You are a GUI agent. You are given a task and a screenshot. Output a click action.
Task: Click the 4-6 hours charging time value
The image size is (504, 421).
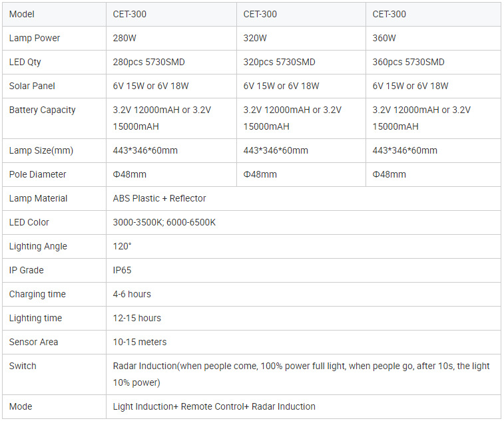pyautogui.click(x=132, y=294)
